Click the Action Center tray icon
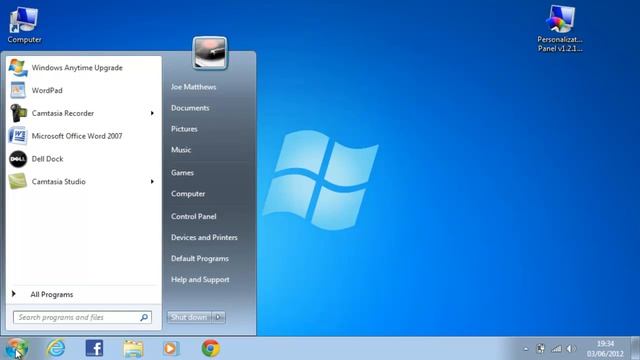The image size is (640, 360). [540, 349]
